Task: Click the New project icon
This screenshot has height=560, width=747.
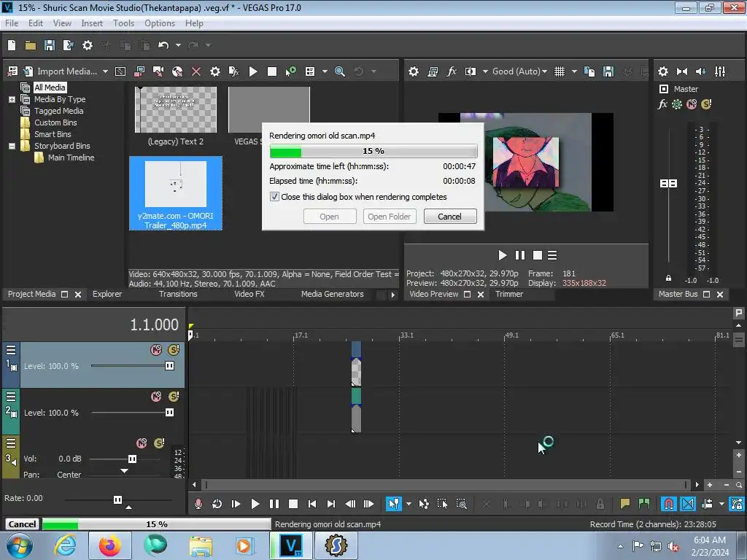Action: (x=12, y=45)
